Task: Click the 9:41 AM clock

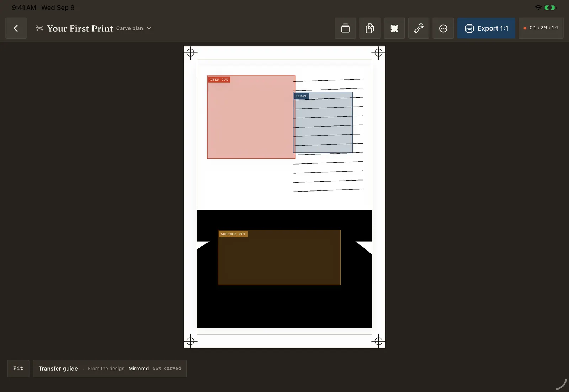Action: click(x=24, y=7)
